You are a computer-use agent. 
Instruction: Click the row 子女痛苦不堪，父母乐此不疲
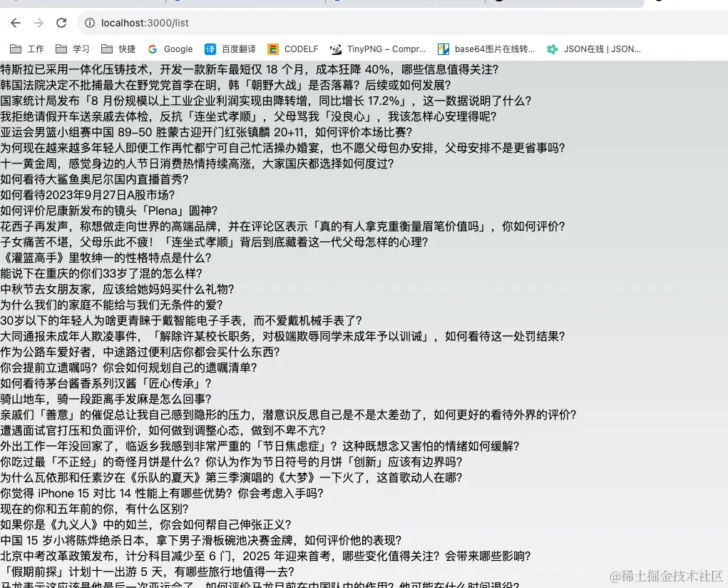(x=214, y=242)
